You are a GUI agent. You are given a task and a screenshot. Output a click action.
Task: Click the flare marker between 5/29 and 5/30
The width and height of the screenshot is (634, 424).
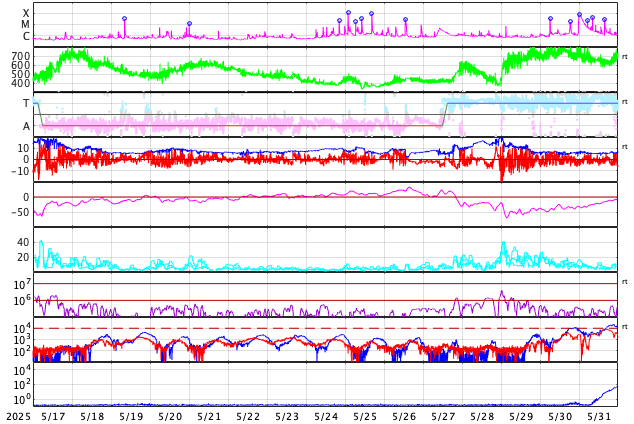(x=550, y=19)
